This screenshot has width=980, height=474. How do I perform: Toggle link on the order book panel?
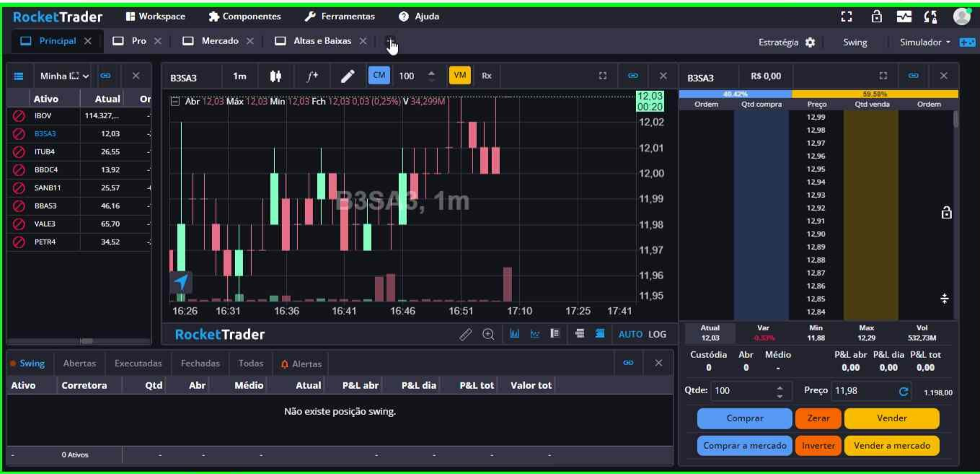[913, 76]
